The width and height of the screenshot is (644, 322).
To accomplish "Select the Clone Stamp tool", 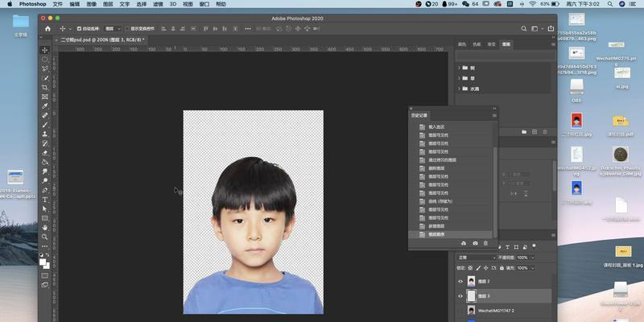I will click(x=45, y=134).
